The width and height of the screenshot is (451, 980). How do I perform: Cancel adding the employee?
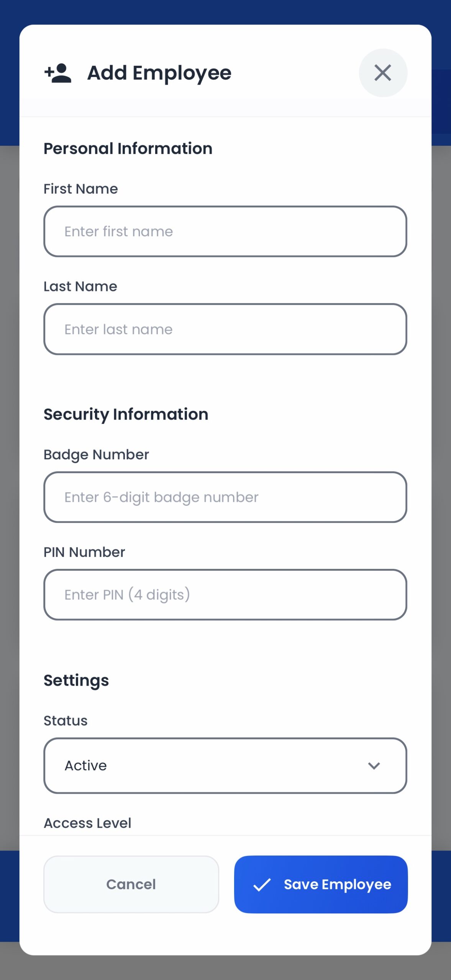coord(131,884)
